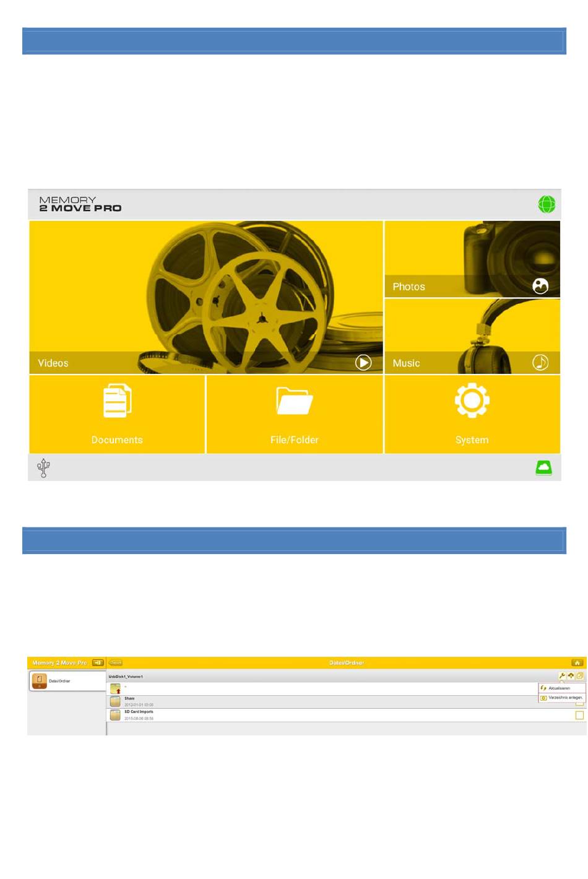The width and height of the screenshot is (588, 879).
Task: Choose Verzeichnis anlegen from the popup menu
Action: pyautogui.click(x=562, y=698)
